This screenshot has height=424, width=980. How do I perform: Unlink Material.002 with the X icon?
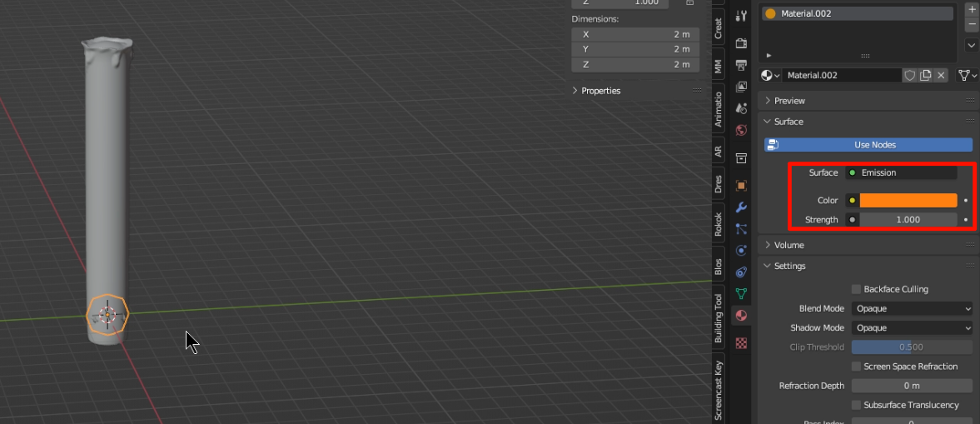coord(941,75)
